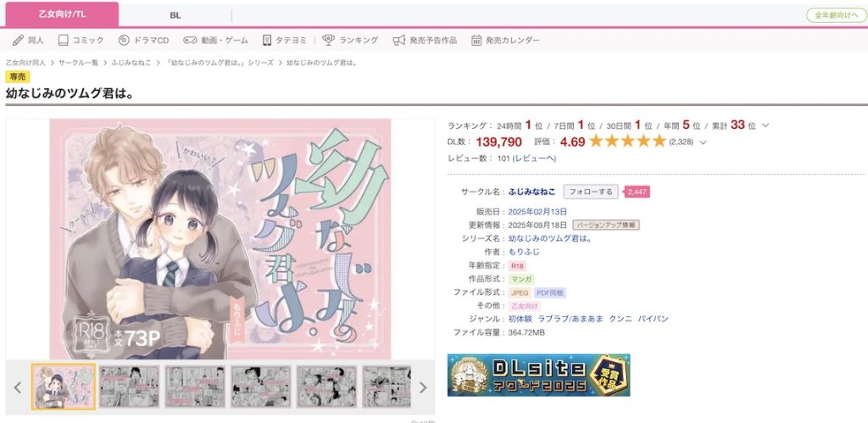868x423 pixels.
Task: Select the 動画・ゲーム gamepad icon
Action: [x=191, y=40]
